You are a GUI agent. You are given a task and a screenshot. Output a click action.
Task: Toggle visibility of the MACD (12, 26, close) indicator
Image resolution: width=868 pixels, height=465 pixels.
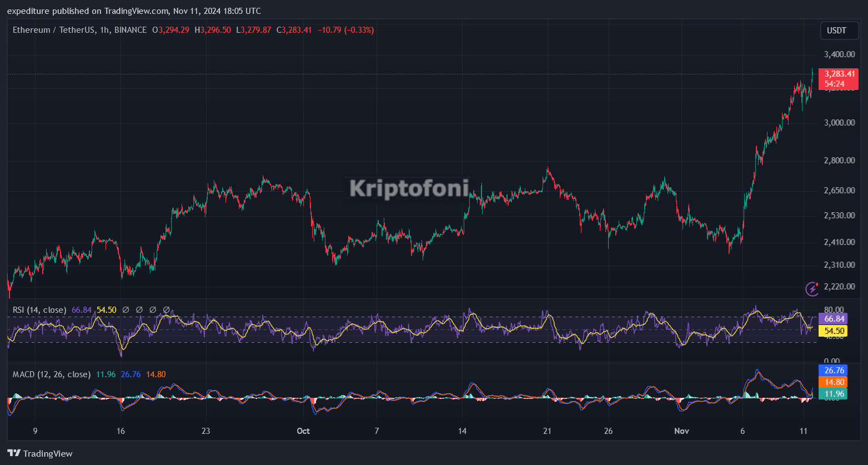pyautogui.click(x=51, y=374)
